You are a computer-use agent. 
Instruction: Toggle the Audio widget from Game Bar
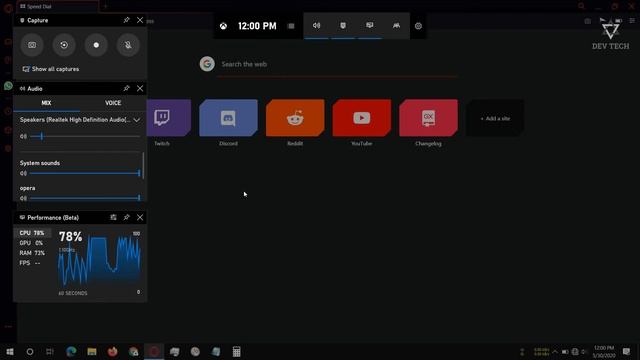click(316, 26)
